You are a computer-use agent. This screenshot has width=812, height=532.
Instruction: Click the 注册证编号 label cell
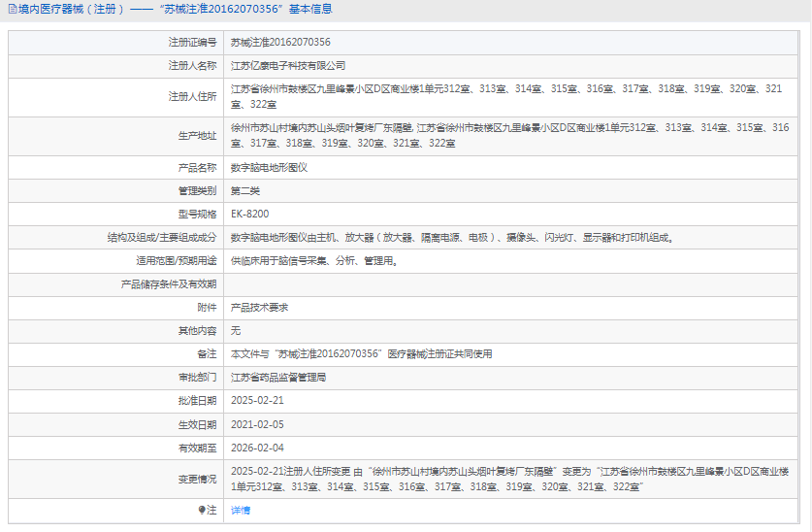tap(116, 43)
